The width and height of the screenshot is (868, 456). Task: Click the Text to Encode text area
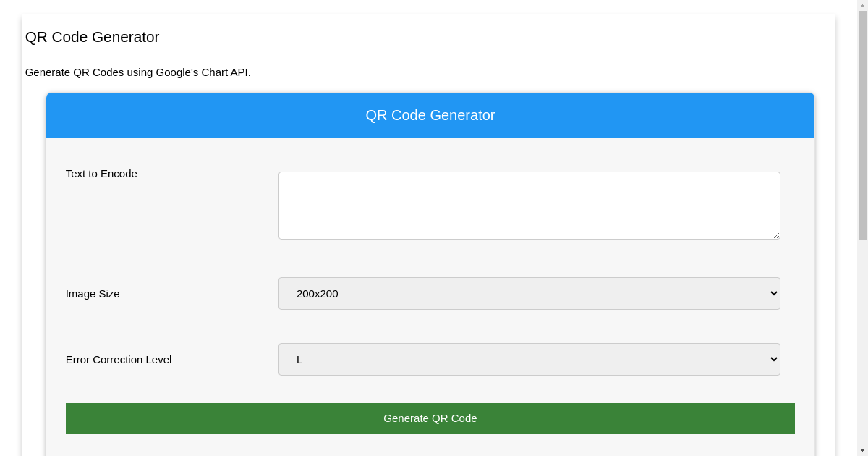click(529, 206)
